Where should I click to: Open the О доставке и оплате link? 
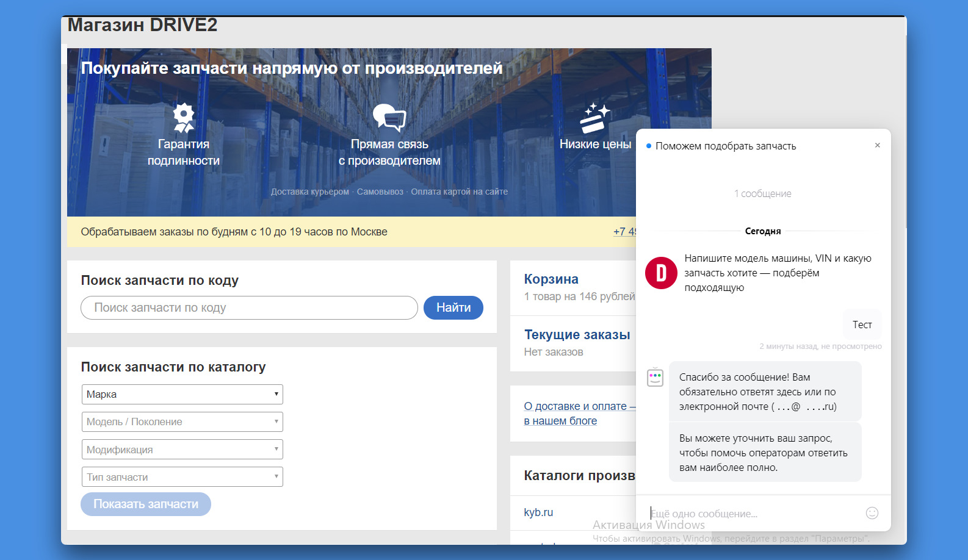579,413
